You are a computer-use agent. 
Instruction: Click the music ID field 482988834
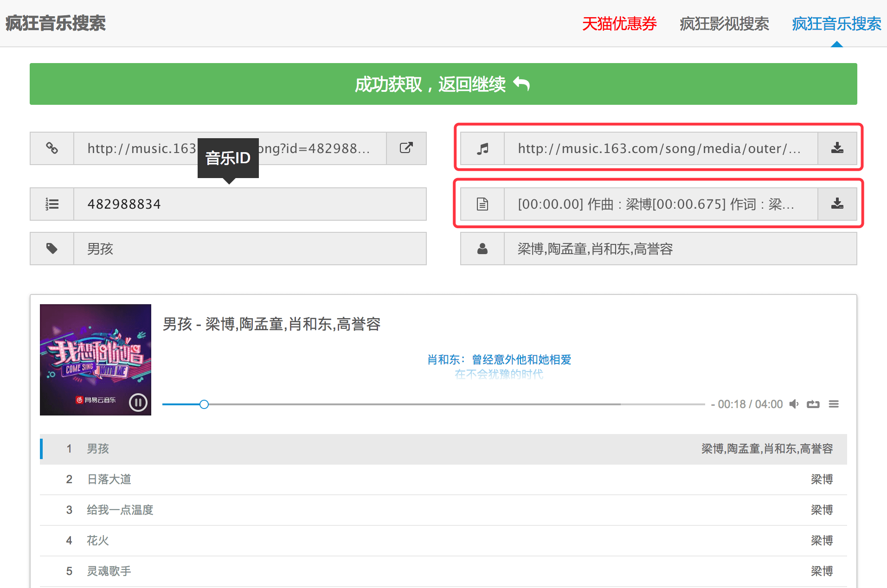coord(250,204)
